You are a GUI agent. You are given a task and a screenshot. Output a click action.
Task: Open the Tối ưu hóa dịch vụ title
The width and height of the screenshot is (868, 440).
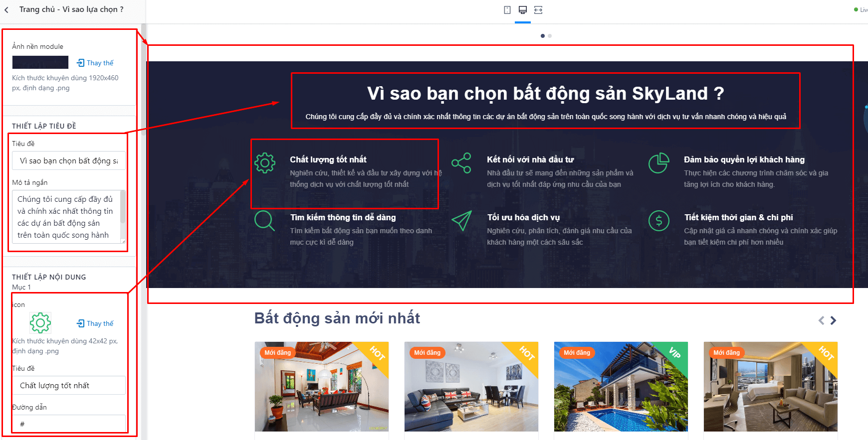coord(523,217)
